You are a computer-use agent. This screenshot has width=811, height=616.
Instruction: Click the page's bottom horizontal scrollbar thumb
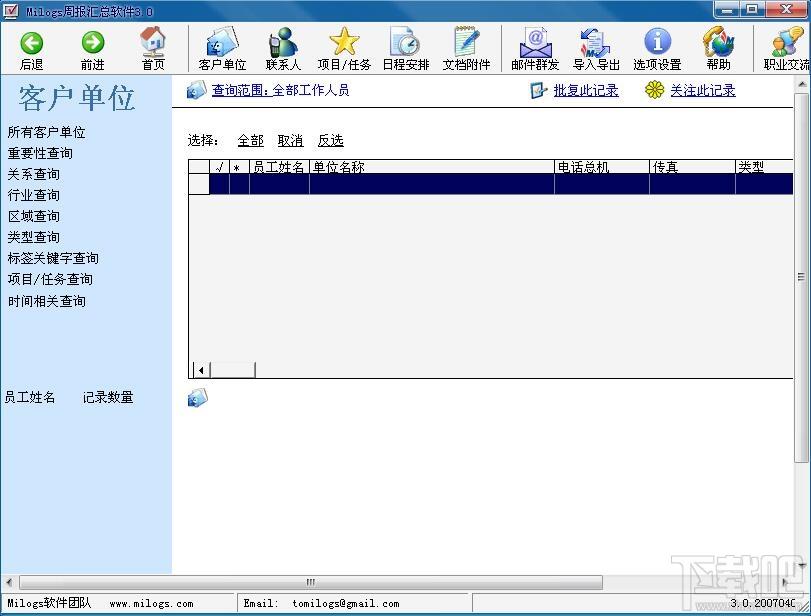pyautogui.click(x=310, y=582)
